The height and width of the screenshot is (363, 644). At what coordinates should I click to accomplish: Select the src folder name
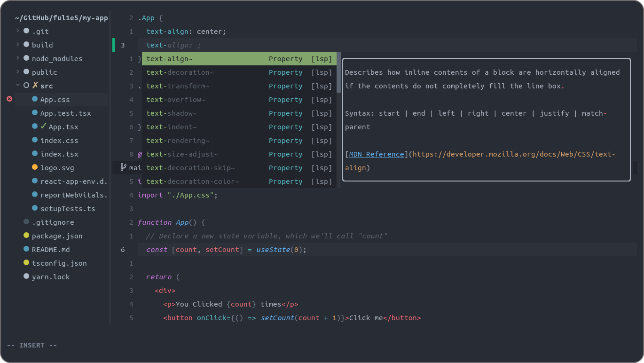47,86
